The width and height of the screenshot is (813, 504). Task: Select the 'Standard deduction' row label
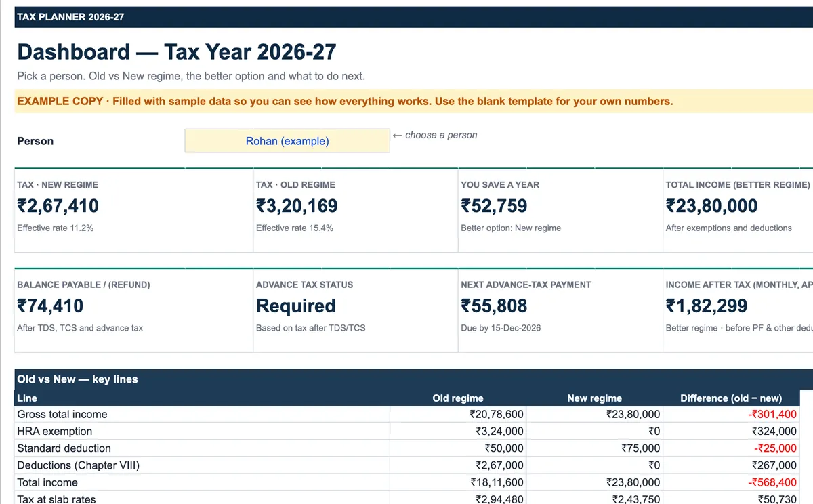coord(64,448)
